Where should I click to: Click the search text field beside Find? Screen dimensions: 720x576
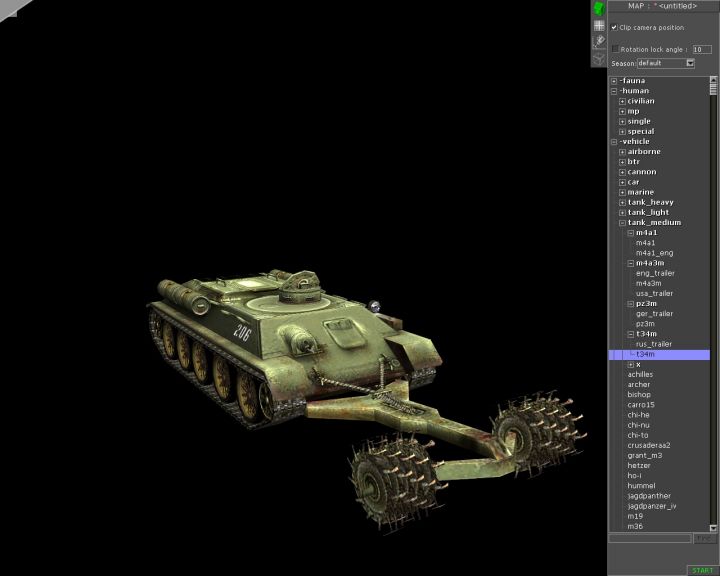(650, 539)
